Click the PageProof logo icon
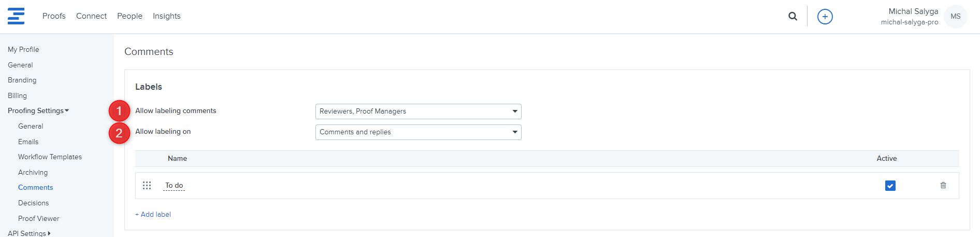980x237 pixels. pyautogui.click(x=16, y=16)
